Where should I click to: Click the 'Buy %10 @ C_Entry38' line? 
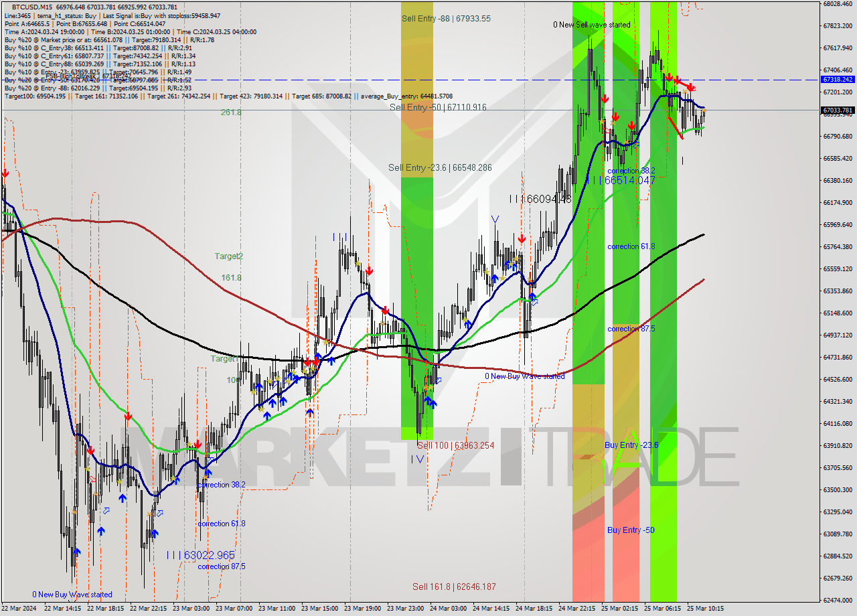pos(98,48)
